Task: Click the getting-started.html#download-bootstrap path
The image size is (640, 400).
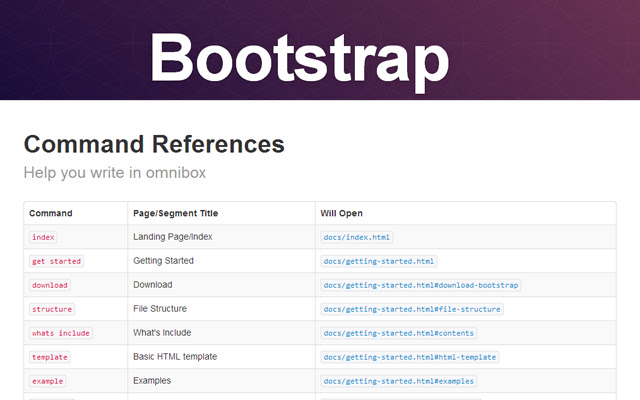Action: click(x=420, y=285)
